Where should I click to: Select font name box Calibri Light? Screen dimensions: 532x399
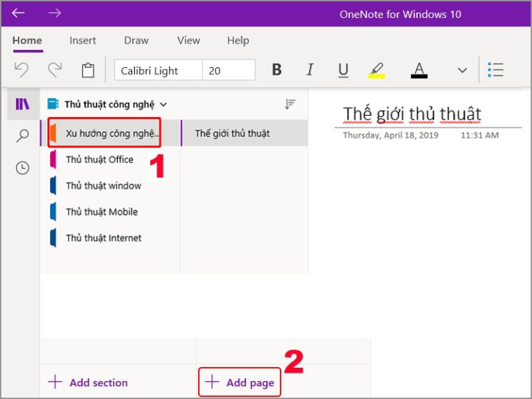tap(159, 70)
